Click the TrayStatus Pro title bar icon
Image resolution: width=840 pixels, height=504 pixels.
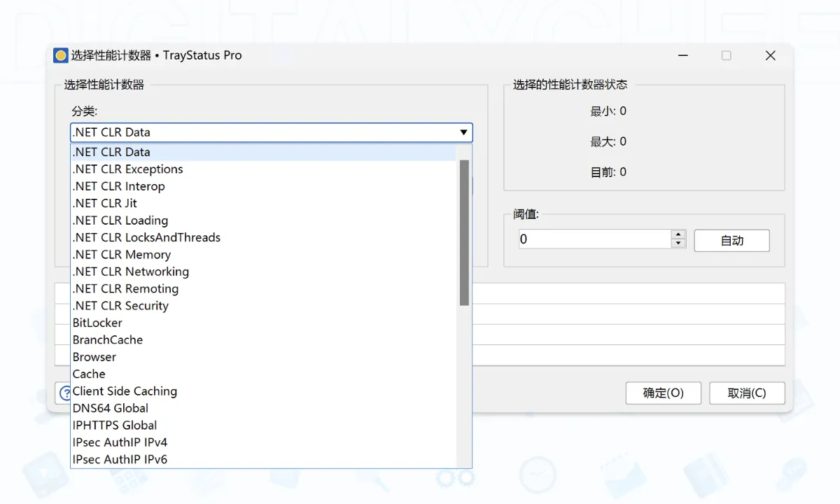point(61,55)
